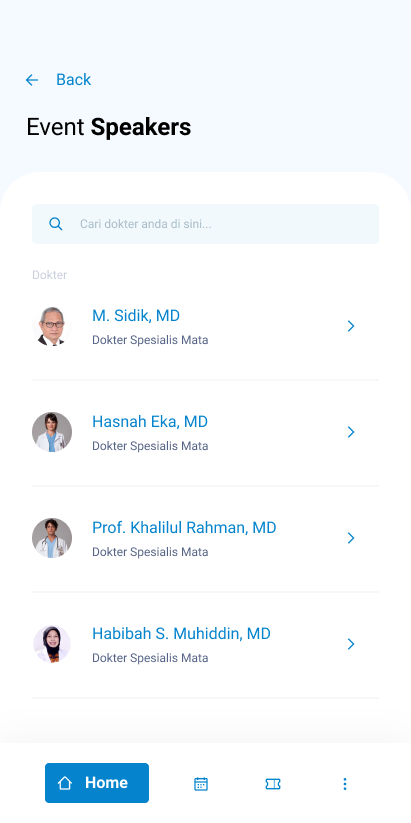Image resolution: width=411 pixels, height=823 pixels.
Task: Open the ticket icon in bottom navigation
Action: click(x=273, y=784)
